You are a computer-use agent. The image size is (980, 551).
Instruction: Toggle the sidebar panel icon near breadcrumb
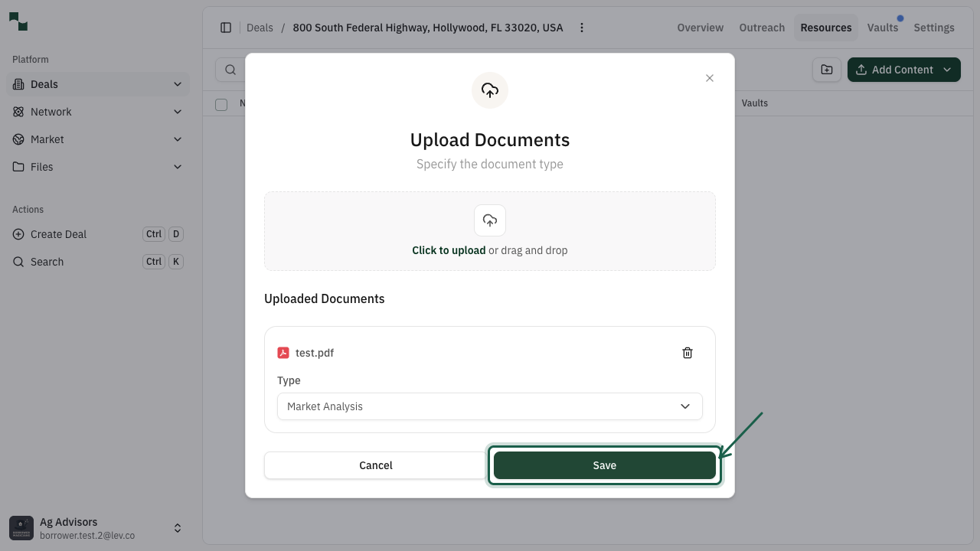(x=226, y=27)
